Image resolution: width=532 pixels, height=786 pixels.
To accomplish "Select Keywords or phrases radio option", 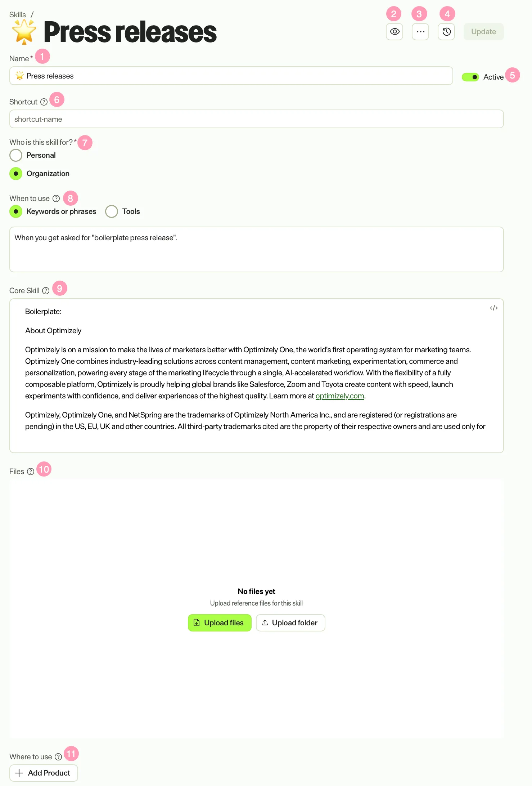I will (x=16, y=211).
